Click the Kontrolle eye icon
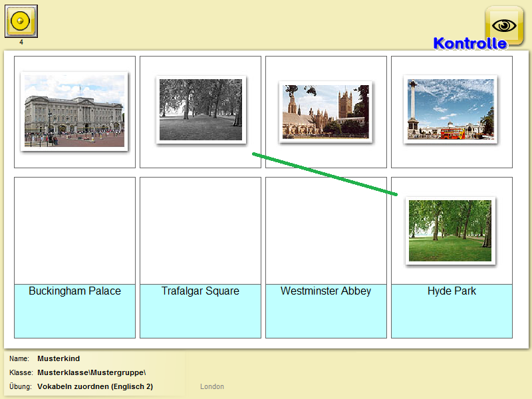The image size is (532, 399). pos(504,25)
